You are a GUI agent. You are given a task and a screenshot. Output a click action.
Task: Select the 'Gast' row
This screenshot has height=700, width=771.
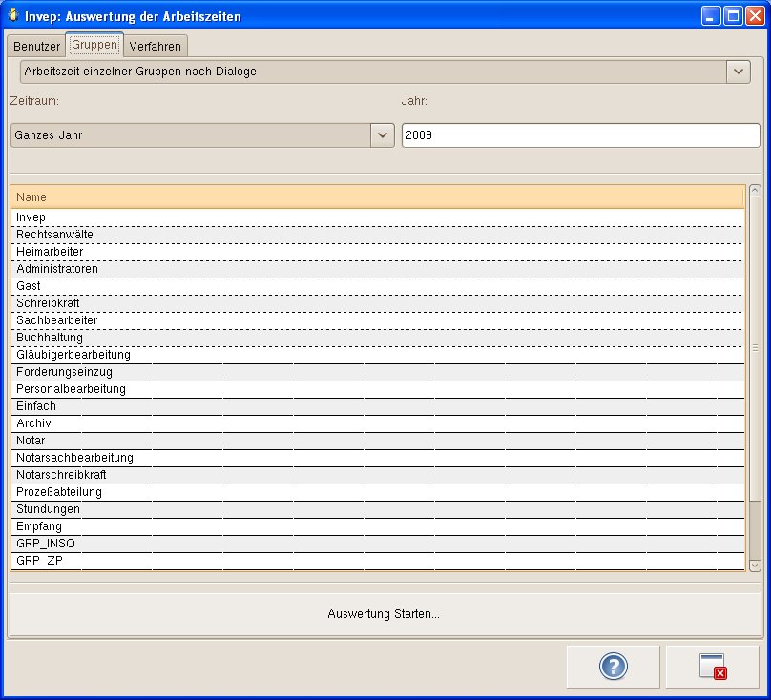(377, 286)
